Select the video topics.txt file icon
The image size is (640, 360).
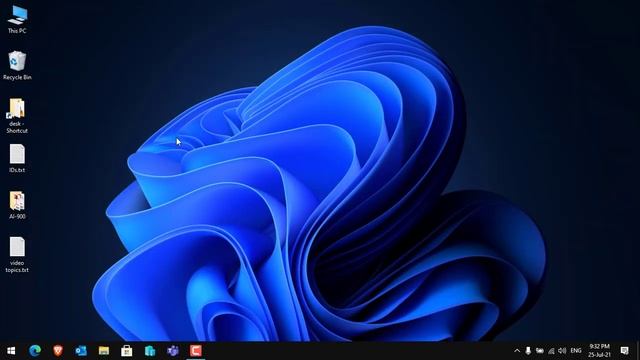tap(17, 255)
